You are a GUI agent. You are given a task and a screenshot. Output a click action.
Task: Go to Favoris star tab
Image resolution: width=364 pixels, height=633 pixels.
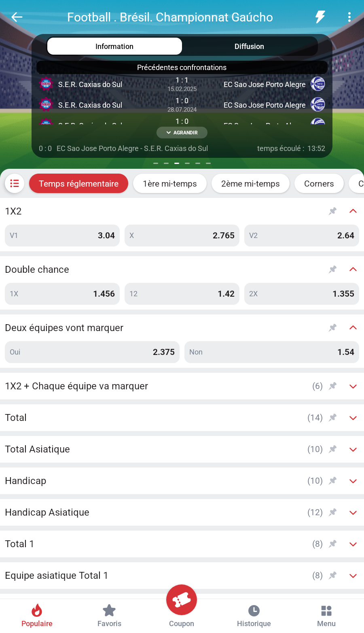coord(109,615)
